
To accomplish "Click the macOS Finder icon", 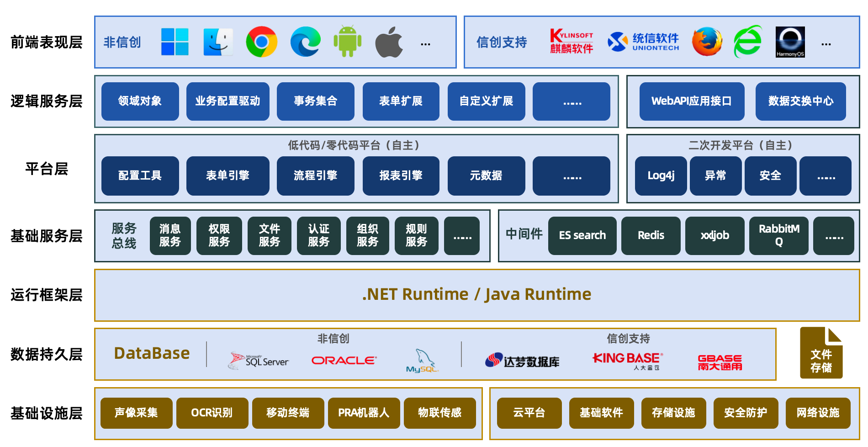I will pyautogui.click(x=218, y=42).
